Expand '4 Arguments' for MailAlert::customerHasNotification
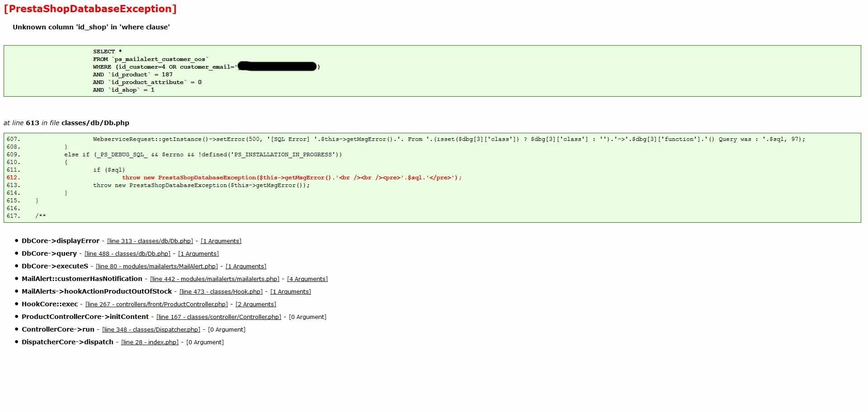Screen dimensions: 868x412 tap(307, 279)
